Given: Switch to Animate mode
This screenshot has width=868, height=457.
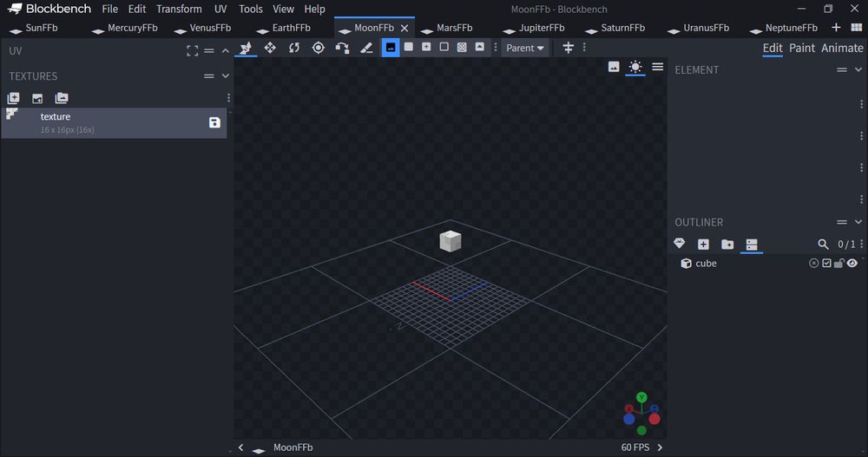Looking at the screenshot, I should 842,49.
